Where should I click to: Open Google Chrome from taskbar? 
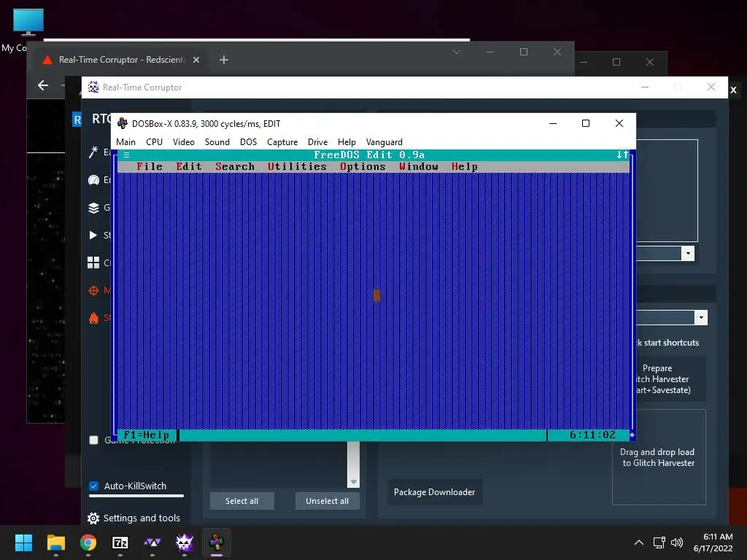point(88,542)
